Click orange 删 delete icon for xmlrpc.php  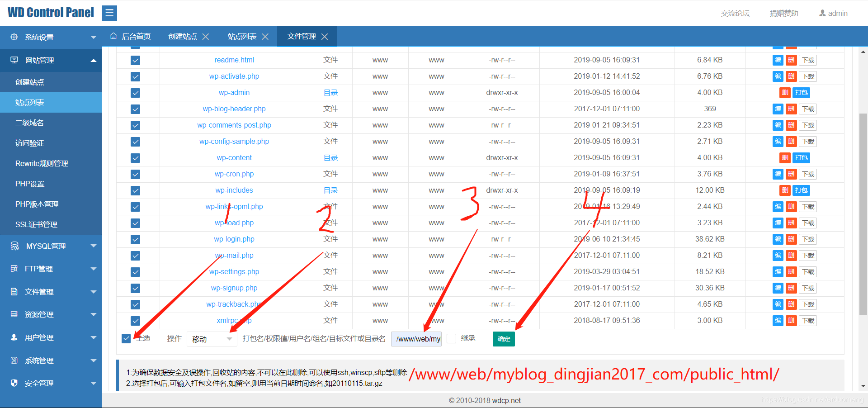[x=791, y=321]
